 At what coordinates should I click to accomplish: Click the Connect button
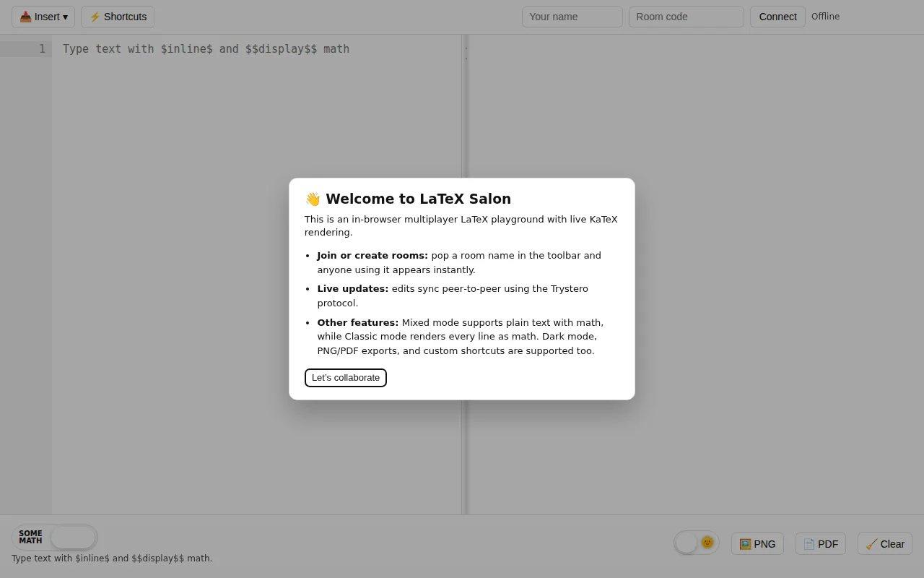pos(777,17)
